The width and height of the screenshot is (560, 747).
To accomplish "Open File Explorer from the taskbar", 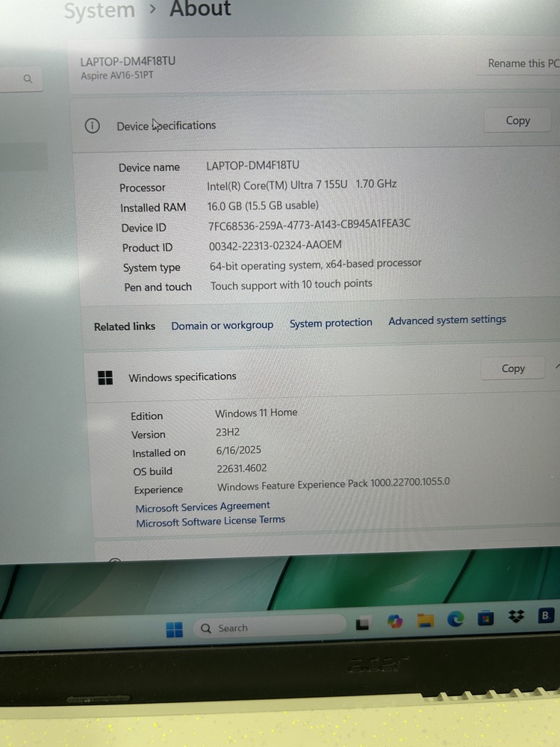I will (x=426, y=620).
